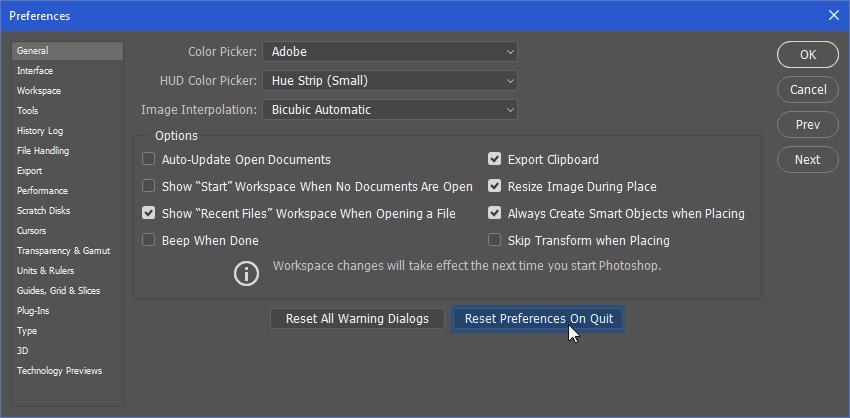
Task: Click the "Image Interpolation:" label
Action: [x=199, y=110]
